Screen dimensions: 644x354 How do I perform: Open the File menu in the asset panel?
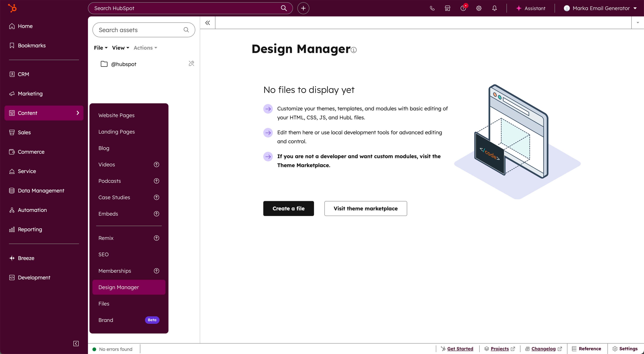tap(100, 48)
